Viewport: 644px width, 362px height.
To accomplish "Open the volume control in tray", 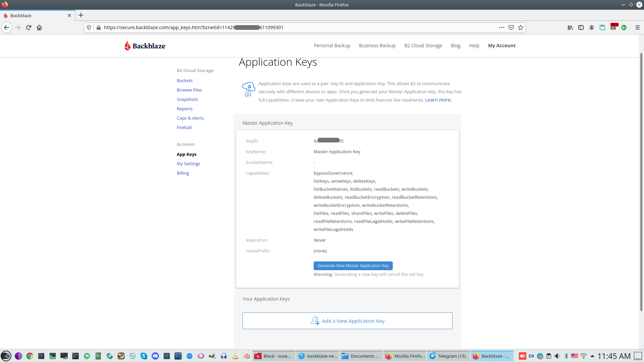I will tap(557, 356).
